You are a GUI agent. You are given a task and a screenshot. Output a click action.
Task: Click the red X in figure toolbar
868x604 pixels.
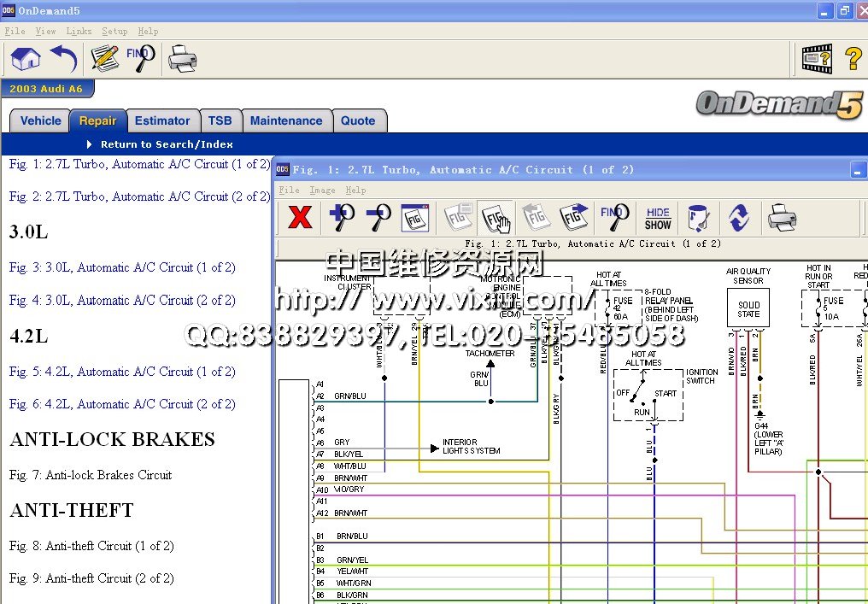point(300,217)
